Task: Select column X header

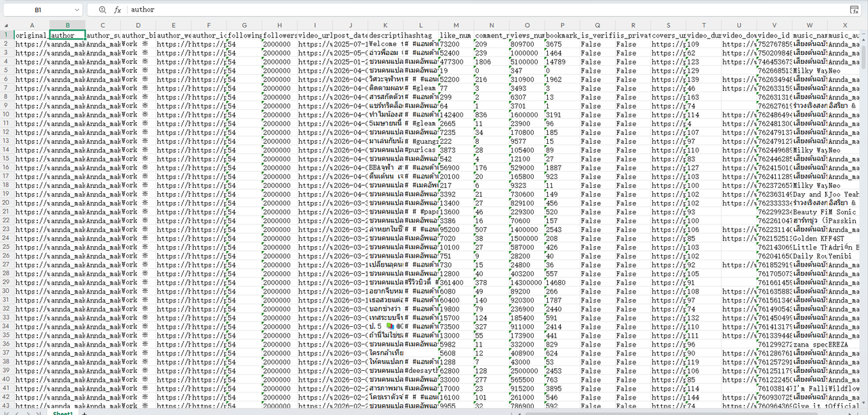Action: tap(846, 25)
